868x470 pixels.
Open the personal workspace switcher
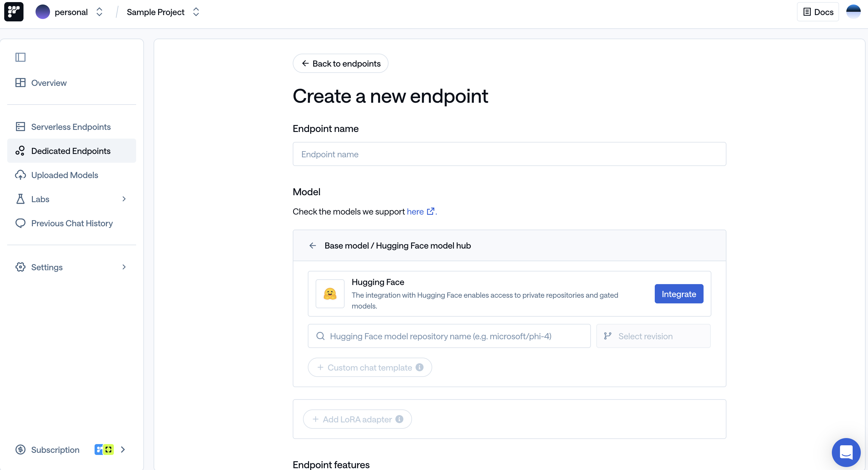(x=99, y=12)
